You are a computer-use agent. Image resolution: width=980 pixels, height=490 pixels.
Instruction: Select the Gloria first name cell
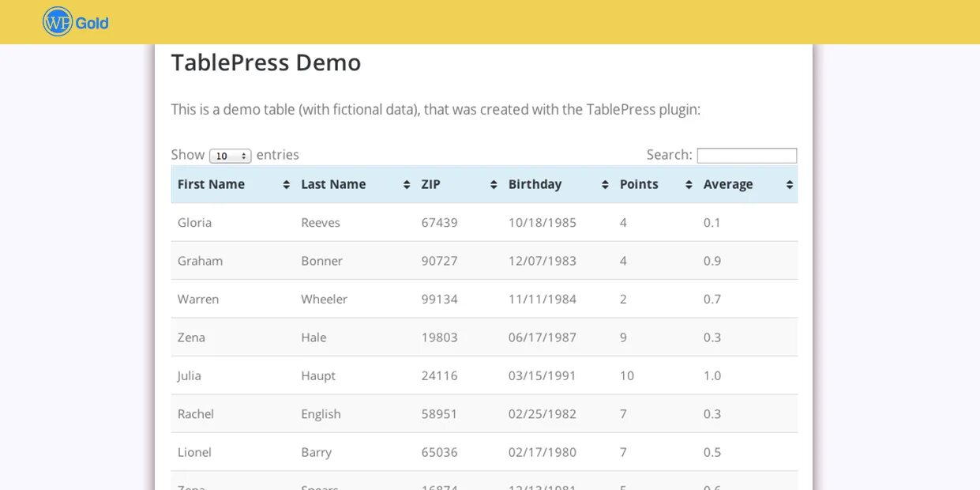click(x=194, y=223)
